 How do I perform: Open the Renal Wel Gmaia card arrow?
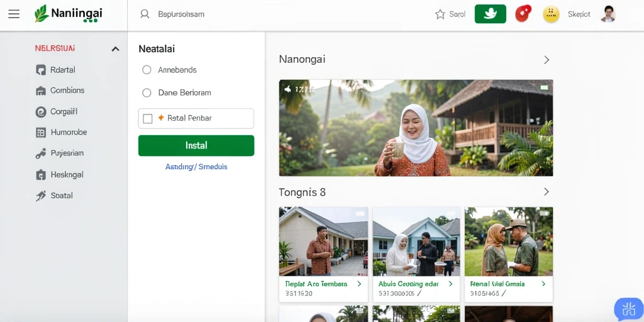[543, 284]
